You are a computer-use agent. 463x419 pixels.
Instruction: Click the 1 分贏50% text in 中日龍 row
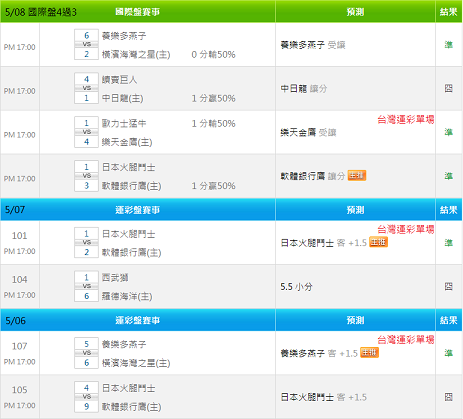[213, 98]
